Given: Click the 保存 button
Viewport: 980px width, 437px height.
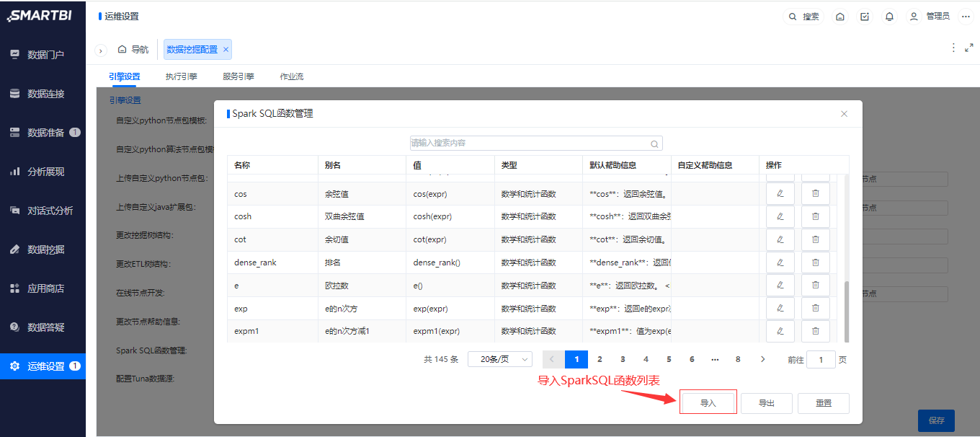Looking at the screenshot, I should coord(936,420).
